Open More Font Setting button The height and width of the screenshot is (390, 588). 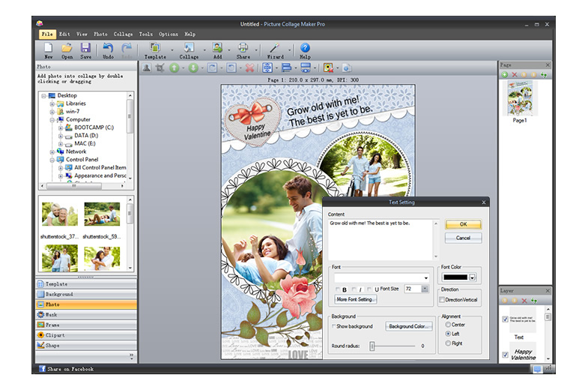(355, 299)
